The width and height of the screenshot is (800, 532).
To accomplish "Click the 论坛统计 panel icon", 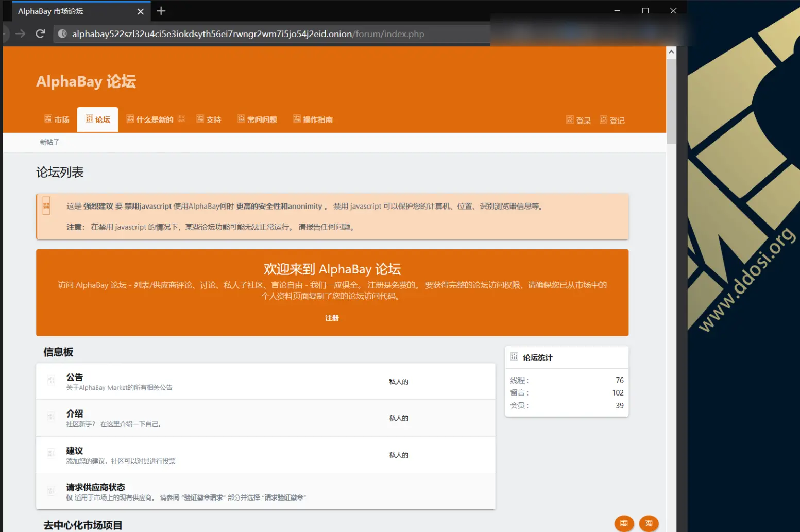I will pos(514,356).
